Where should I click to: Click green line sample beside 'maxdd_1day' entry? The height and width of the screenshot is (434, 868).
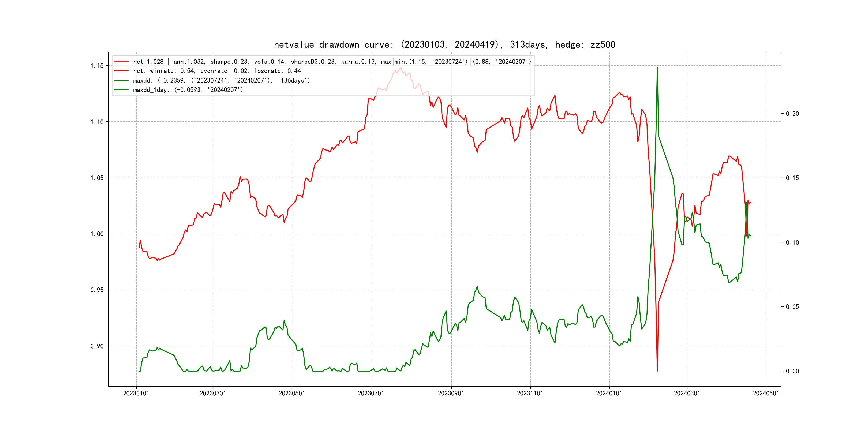pyautogui.click(x=121, y=90)
